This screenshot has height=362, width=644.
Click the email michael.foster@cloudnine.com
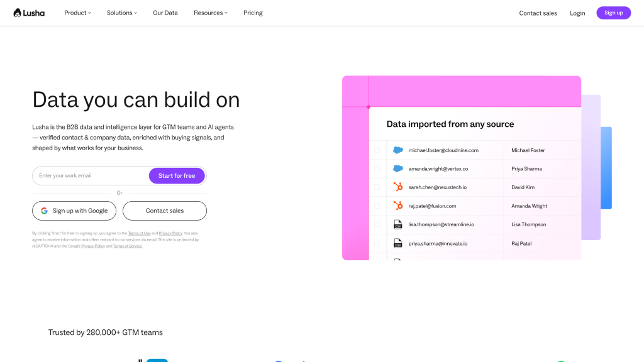click(443, 150)
